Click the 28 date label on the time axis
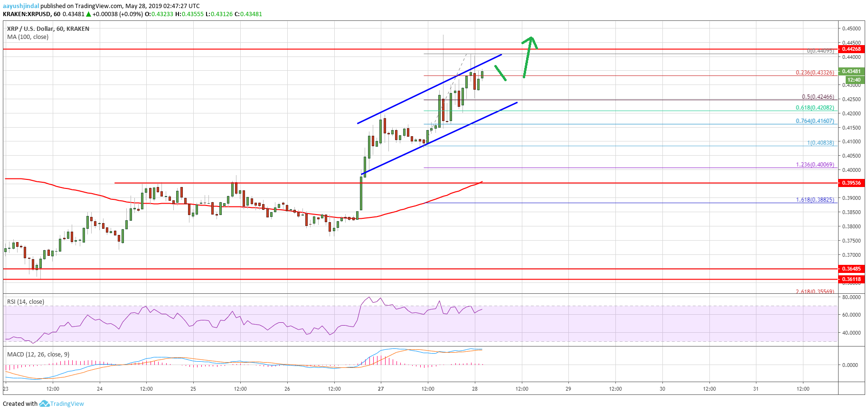Screen dimensions: 868x412 [475, 389]
